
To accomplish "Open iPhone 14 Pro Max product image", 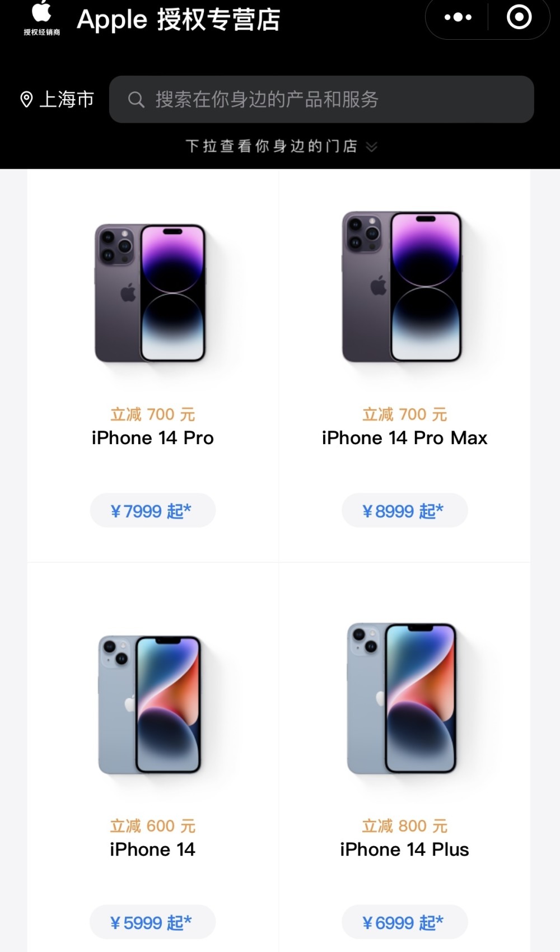I will pos(402,286).
